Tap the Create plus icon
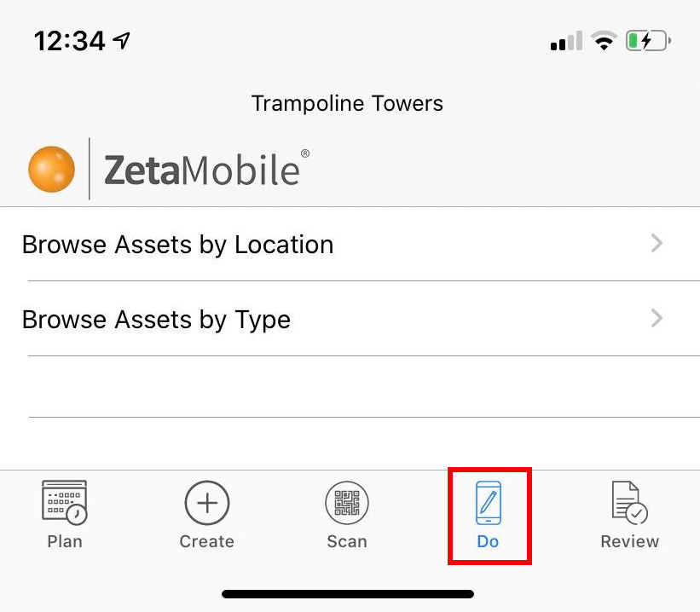Image resolution: width=700 pixels, height=612 pixels. point(207,503)
